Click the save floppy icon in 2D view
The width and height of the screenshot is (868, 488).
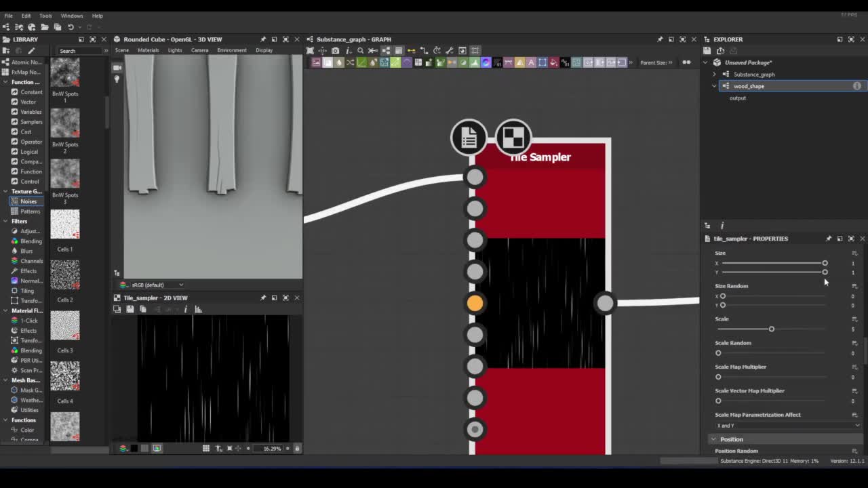130,309
